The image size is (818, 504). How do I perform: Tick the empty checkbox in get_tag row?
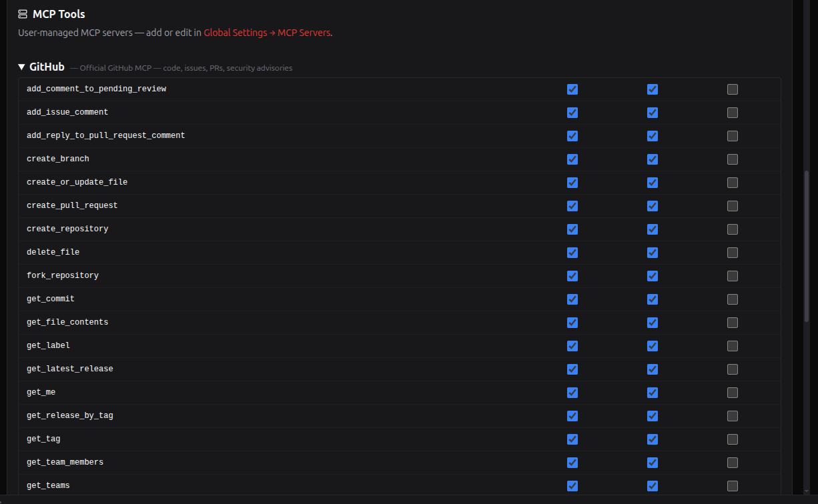tap(733, 439)
